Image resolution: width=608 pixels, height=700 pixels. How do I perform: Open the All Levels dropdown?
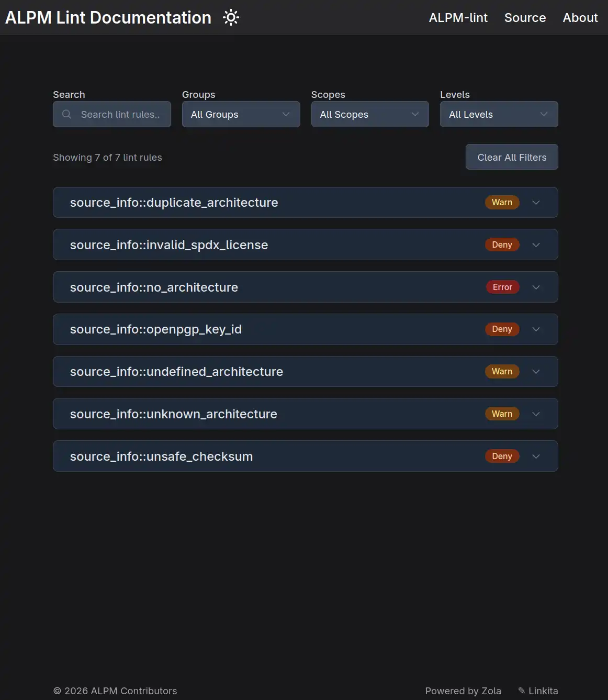tap(499, 114)
